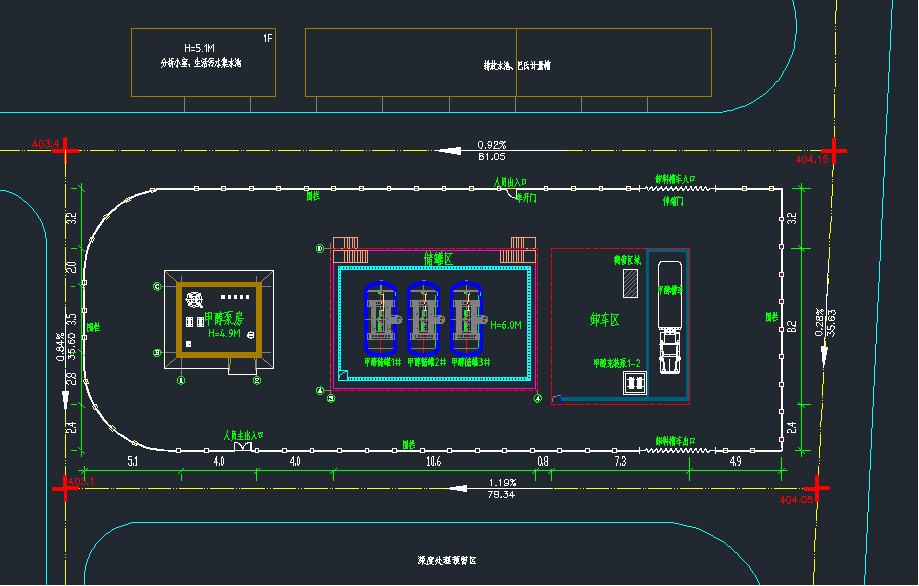The width and height of the screenshot is (919, 586).
Task: Select the fan symbol inside pump house
Action: (x=195, y=299)
